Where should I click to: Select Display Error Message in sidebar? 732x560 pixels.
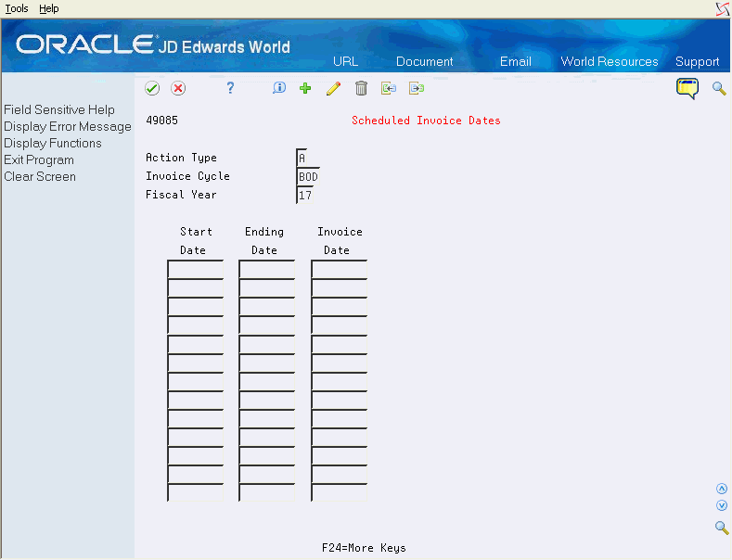click(x=68, y=126)
